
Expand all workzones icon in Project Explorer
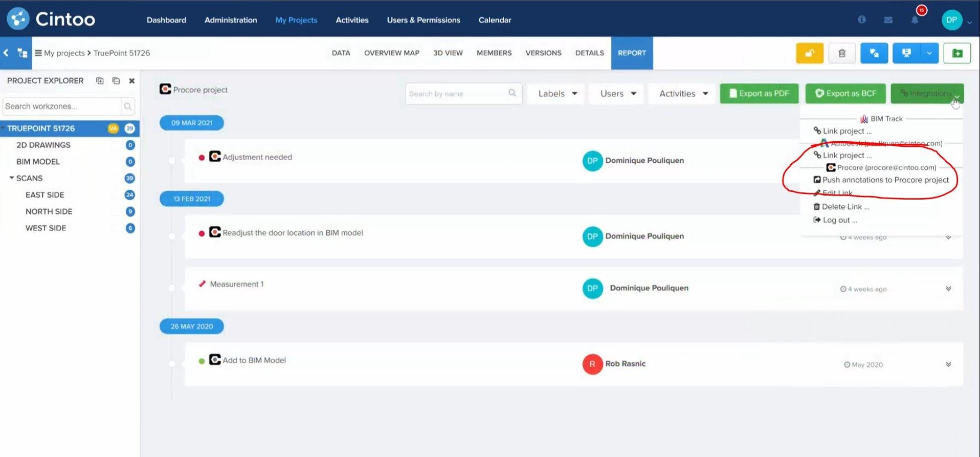[x=100, y=81]
